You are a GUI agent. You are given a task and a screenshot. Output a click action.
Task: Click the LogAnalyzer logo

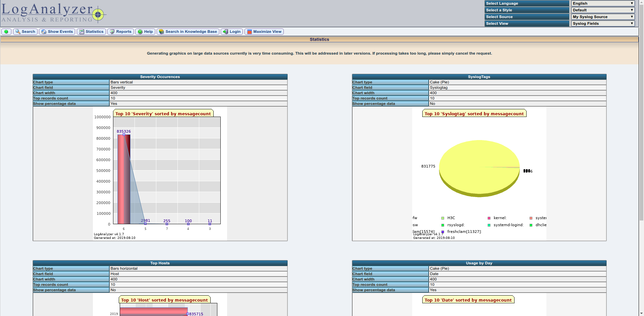coord(54,13)
